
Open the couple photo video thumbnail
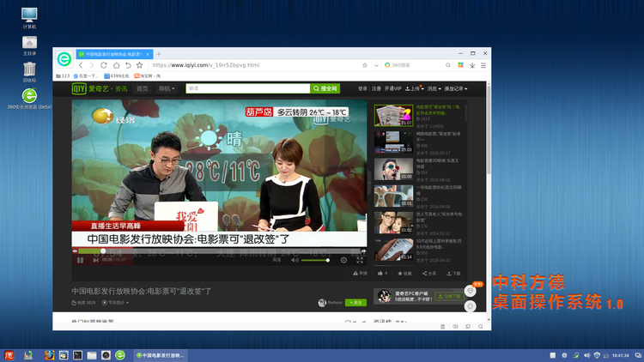pyautogui.click(x=393, y=222)
